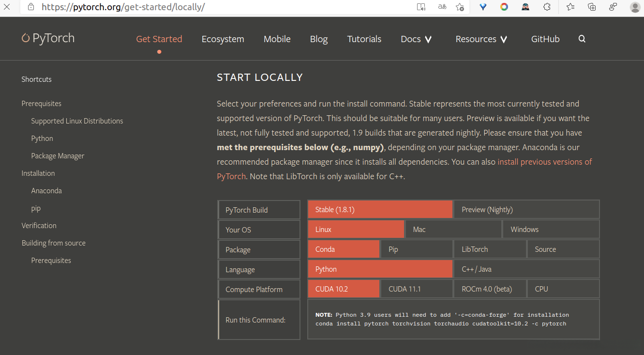Open the site search magnifier icon

tap(582, 39)
